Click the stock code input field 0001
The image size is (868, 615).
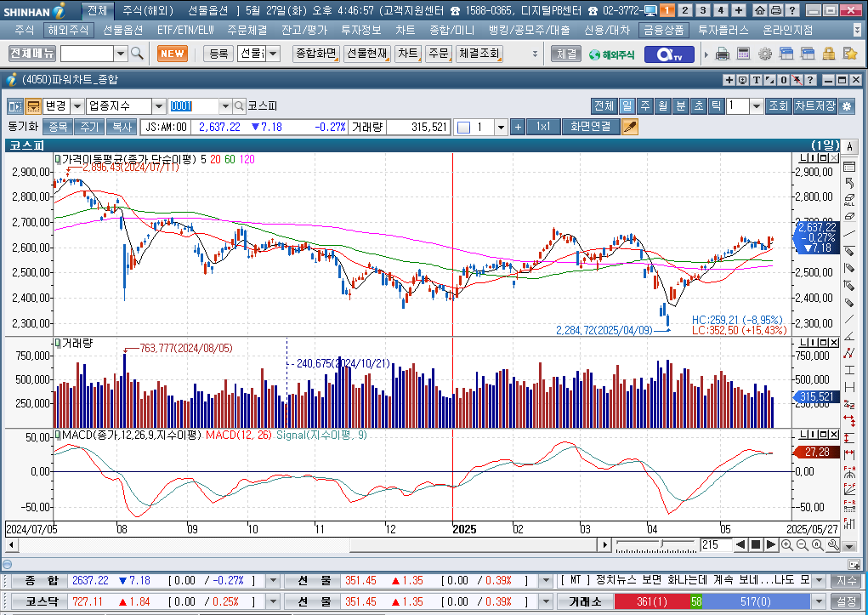point(193,105)
